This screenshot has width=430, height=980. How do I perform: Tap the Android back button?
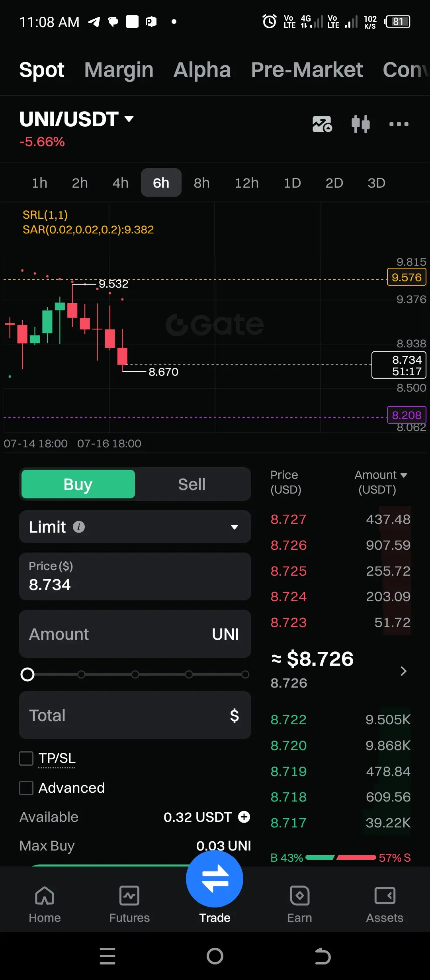coord(322,956)
